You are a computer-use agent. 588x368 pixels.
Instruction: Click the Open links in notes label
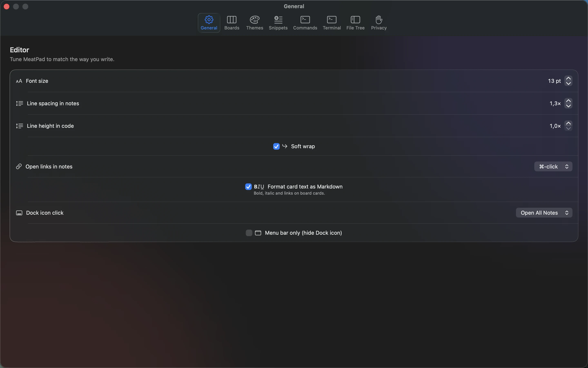pyautogui.click(x=49, y=166)
